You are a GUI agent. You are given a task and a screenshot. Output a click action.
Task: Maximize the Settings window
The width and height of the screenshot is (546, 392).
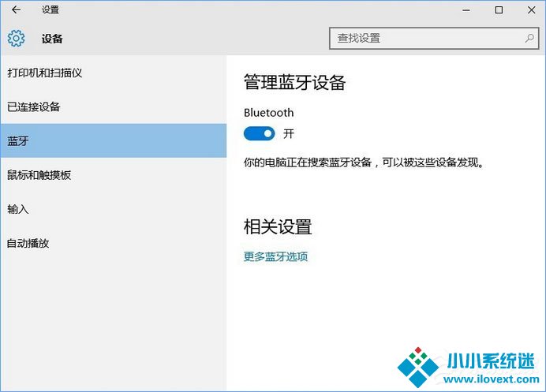499,10
